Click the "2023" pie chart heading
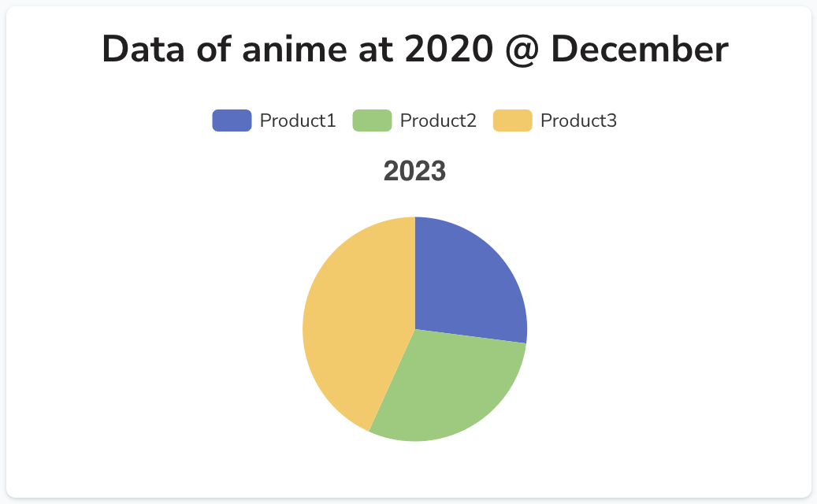 coord(414,172)
